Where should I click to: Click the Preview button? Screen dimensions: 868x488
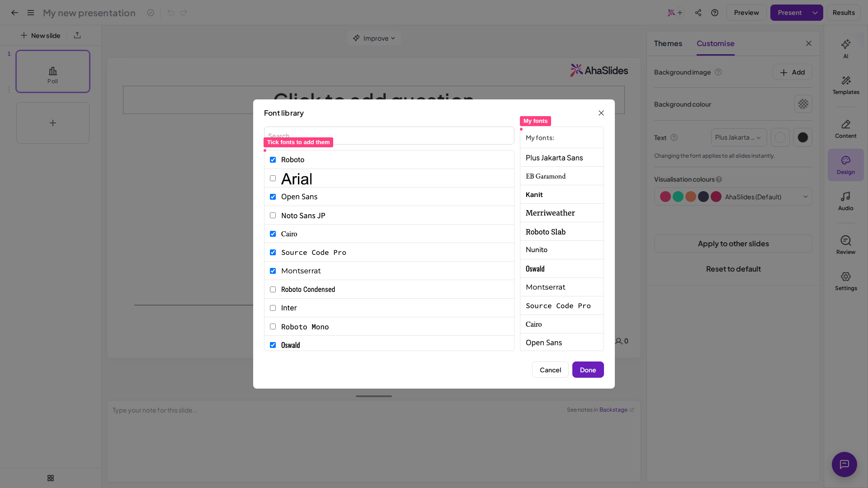(x=746, y=13)
